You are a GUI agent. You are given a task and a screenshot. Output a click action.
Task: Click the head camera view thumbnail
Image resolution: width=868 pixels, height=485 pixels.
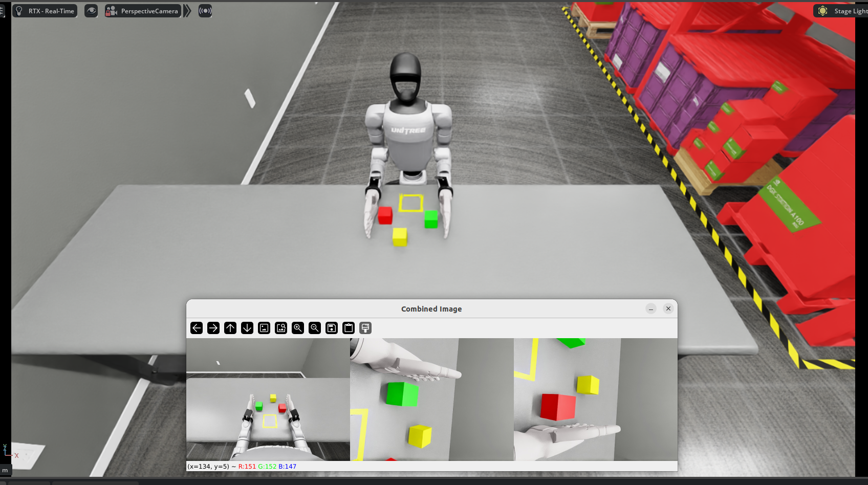pos(268,399)
